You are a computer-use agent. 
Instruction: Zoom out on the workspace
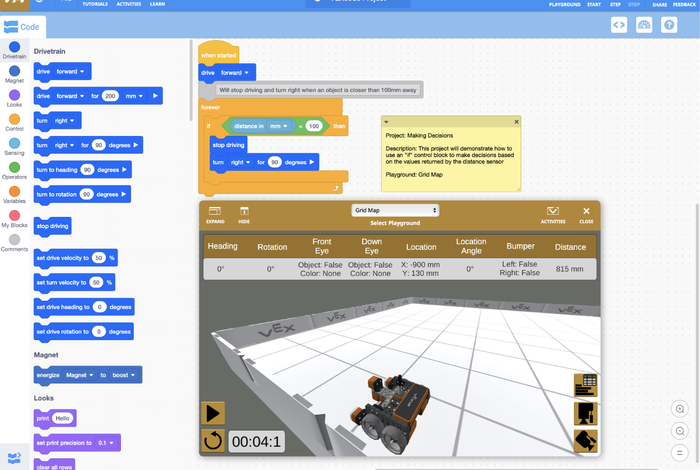pyautogui.click(x=679, y=431)
